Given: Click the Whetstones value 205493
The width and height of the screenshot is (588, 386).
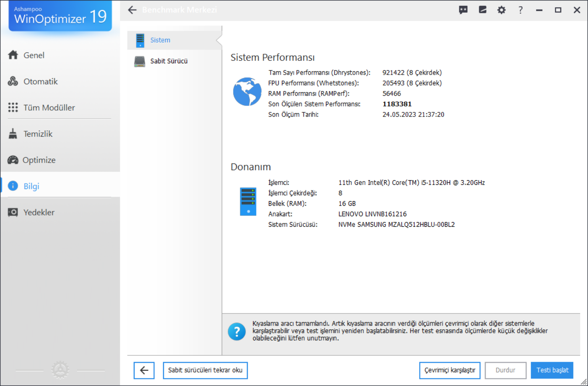Looking at the screenshot, I should click(412, 83).
